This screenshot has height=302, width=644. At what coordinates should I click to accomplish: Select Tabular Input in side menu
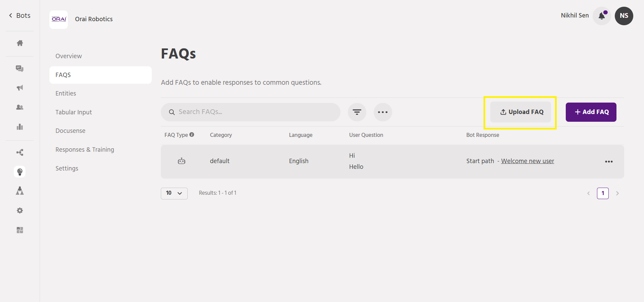tap(74, 112)
